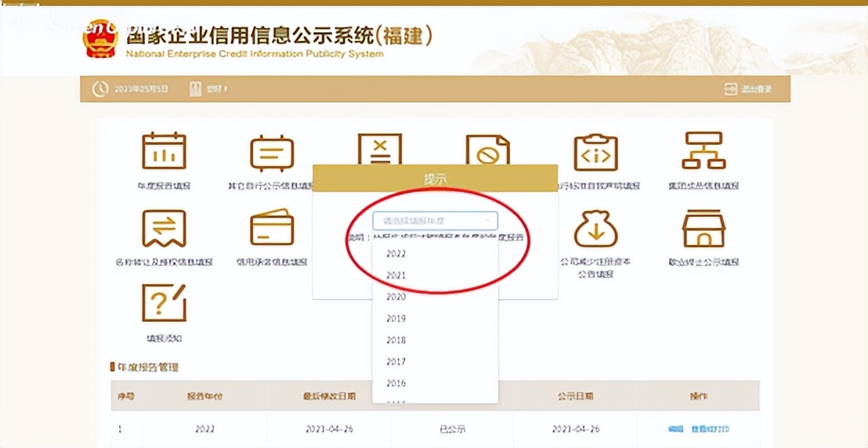The width and height of the screenshot is (868, 448).
Task: Click the national emblem logo
Action: pyautogui.click(x=100, y=38)
